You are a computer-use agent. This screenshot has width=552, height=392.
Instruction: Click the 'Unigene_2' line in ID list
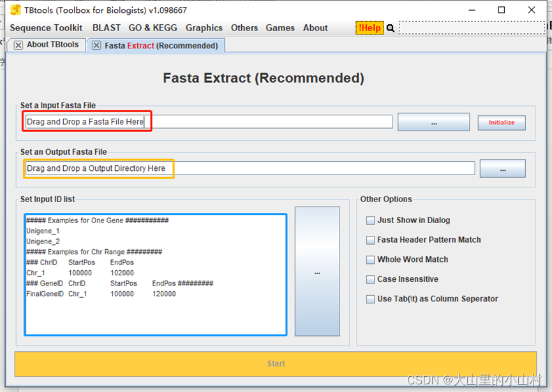pyautogui.click(x=43, y=242)
